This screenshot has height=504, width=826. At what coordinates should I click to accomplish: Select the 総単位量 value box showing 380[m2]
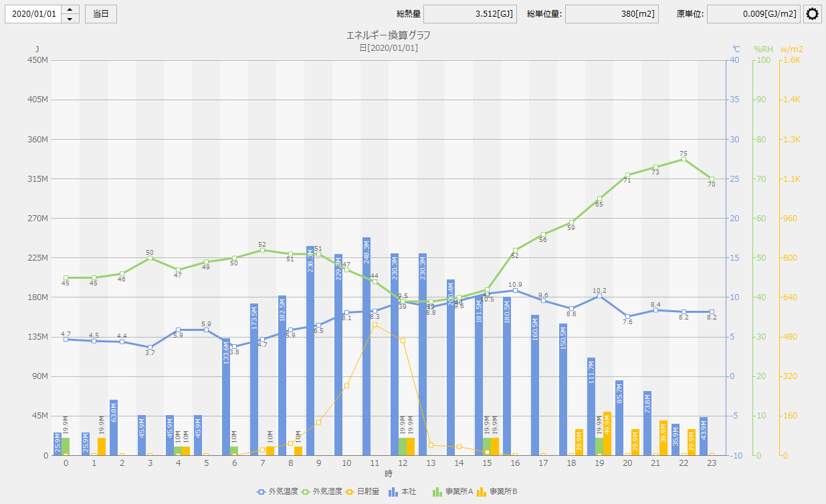coord(611,14)
